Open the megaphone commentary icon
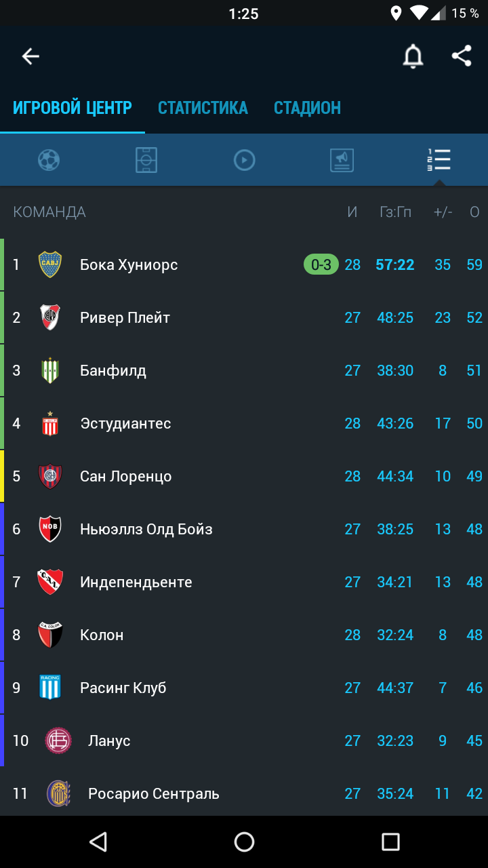The width and height of the screenshot is (488, 868). 342,160
